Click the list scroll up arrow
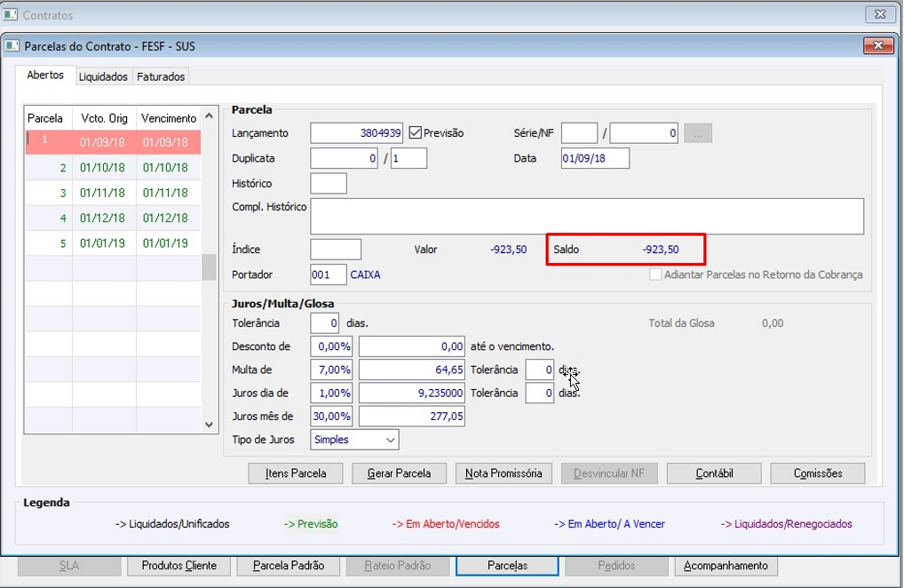This screenshot has height=588, width=904. pos(209,115)
